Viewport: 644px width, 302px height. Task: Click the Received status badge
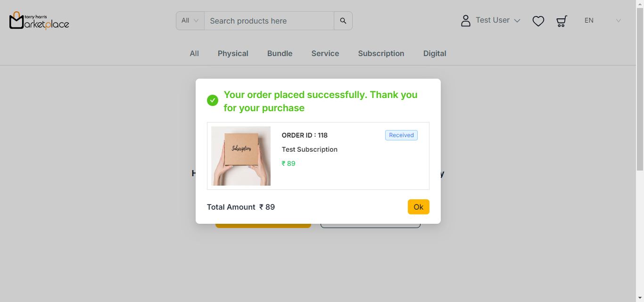tap(401, 135)
